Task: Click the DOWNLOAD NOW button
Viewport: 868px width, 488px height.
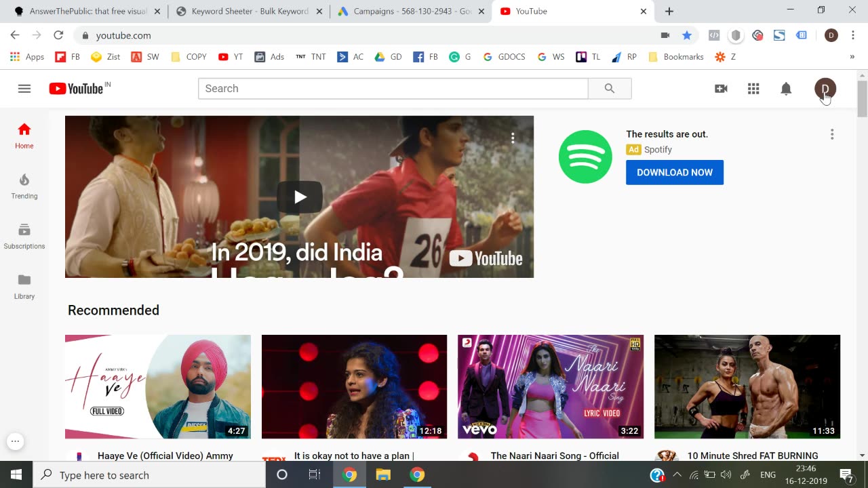Action: tap(675, 172)
